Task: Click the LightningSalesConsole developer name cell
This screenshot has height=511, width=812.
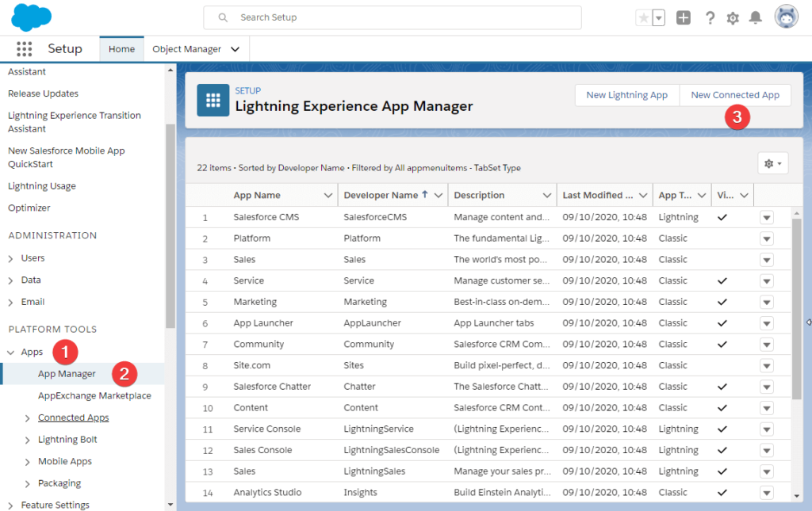Action: coord(392,451)
